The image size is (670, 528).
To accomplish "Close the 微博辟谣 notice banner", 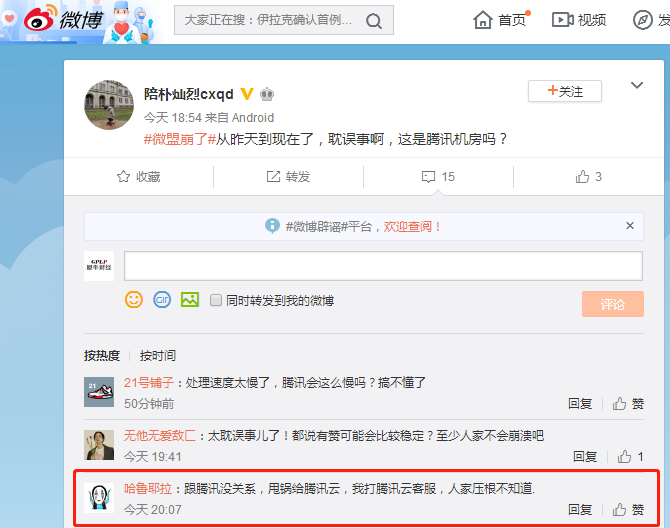I will pyautogui.click(x=629, y=226).
